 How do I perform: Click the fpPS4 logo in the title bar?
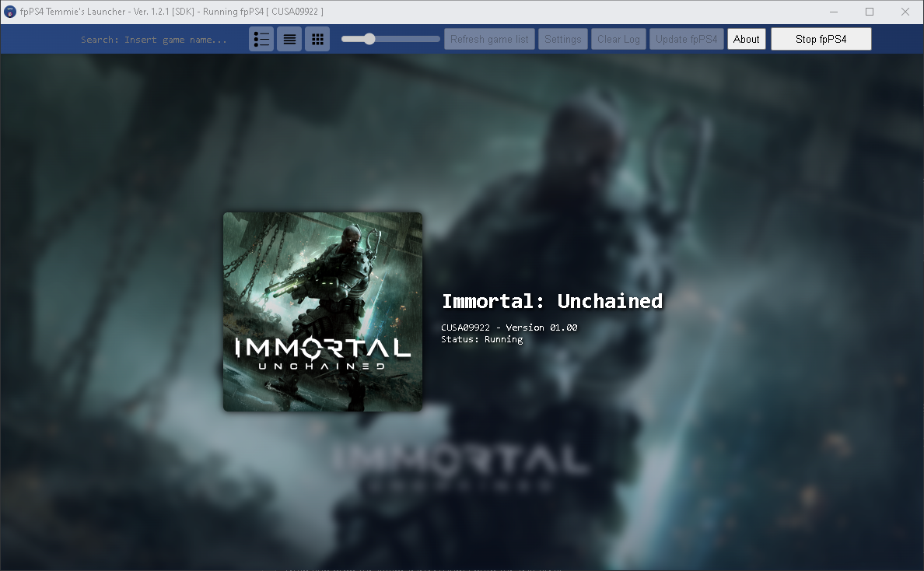[10, 11]
